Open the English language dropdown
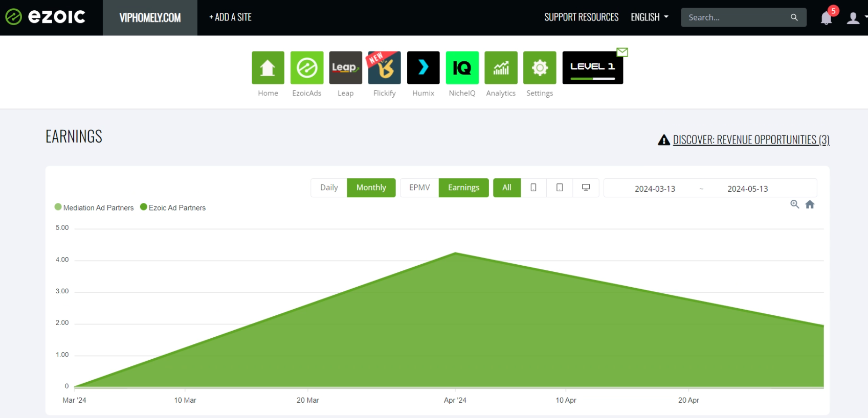Image resolution: width=868 pixels, height=418 pixels. tap(650, 17)
